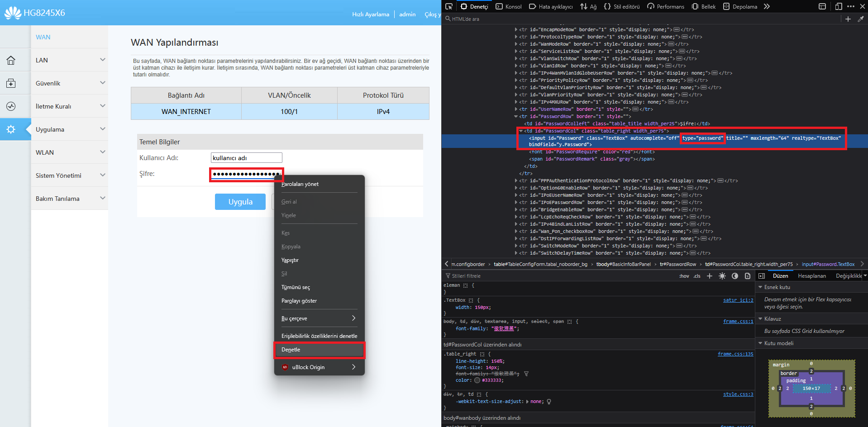Expand the WLAN menu
Screen dimensions: 868x427
tap(70, 152)
